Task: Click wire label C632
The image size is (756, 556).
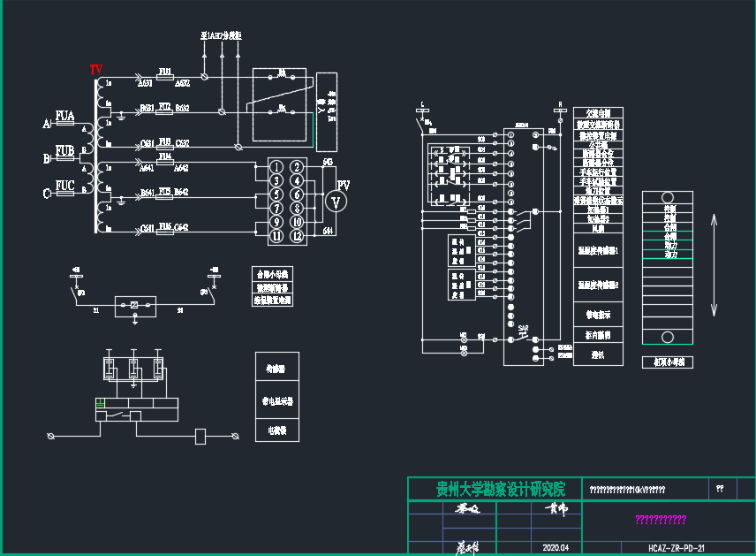Action: click(x=182, y=143)
